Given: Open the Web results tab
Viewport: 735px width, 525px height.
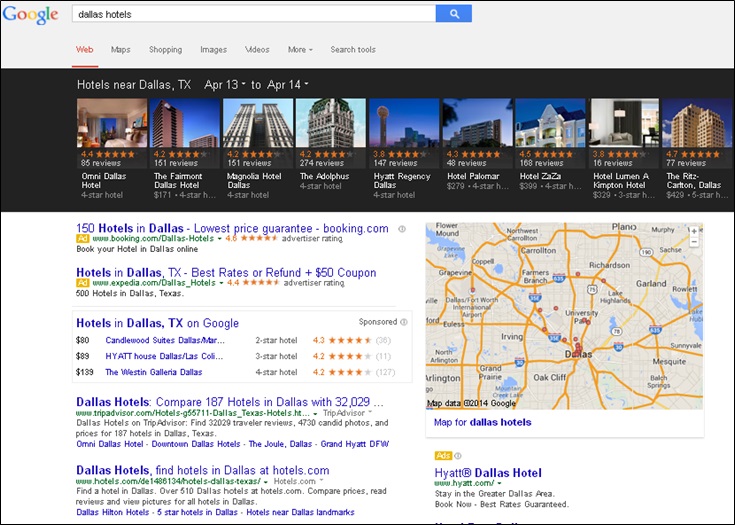Looking at the screenshot, I should 85,50.
